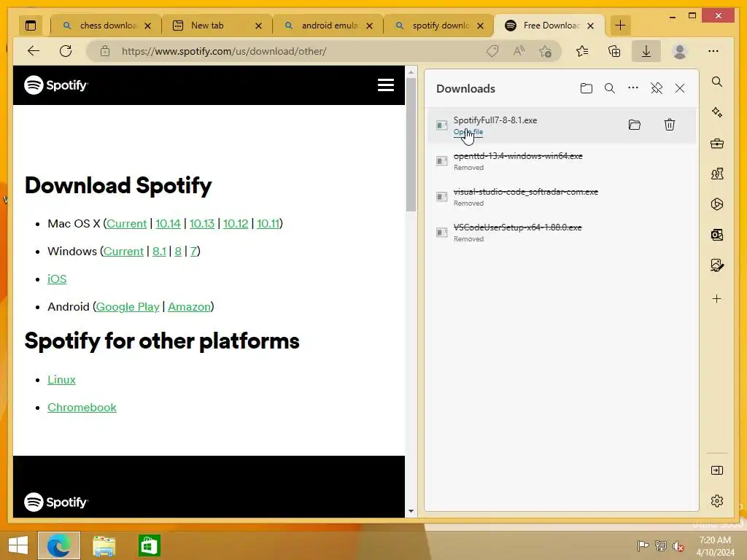The height and width of the screenshot is (560, 747).
Task: Hide the sidebar with collapse icon
Action: (x=716, y=470)
